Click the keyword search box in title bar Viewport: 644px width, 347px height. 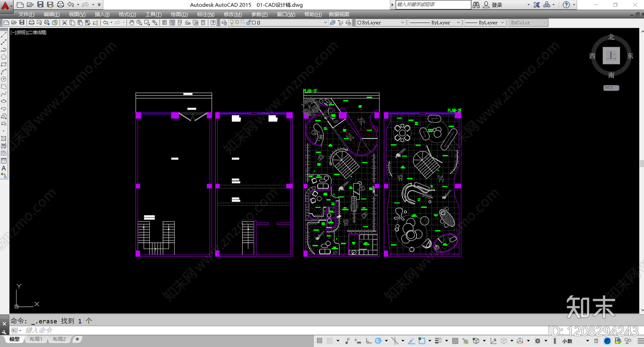point(433,4)
